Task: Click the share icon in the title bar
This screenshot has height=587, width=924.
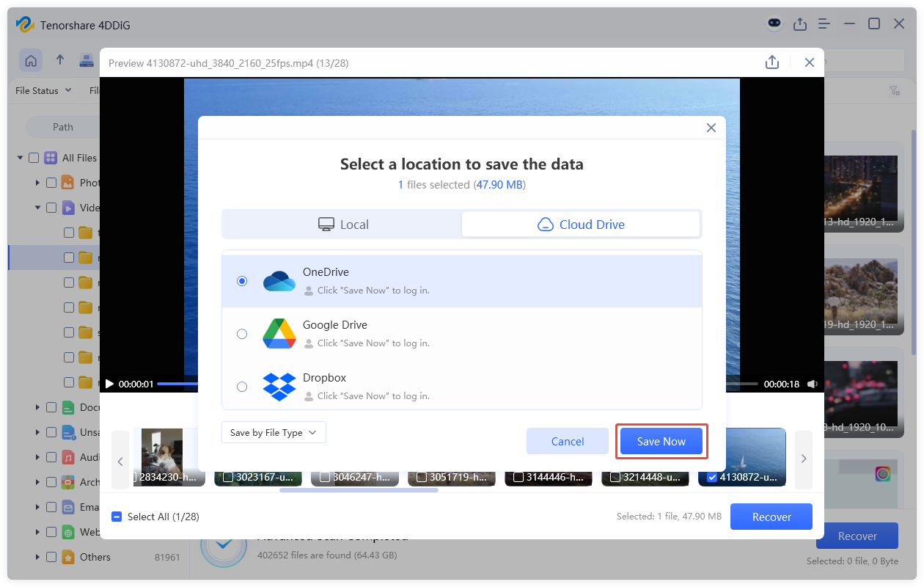Action: (x=800, y=23)
